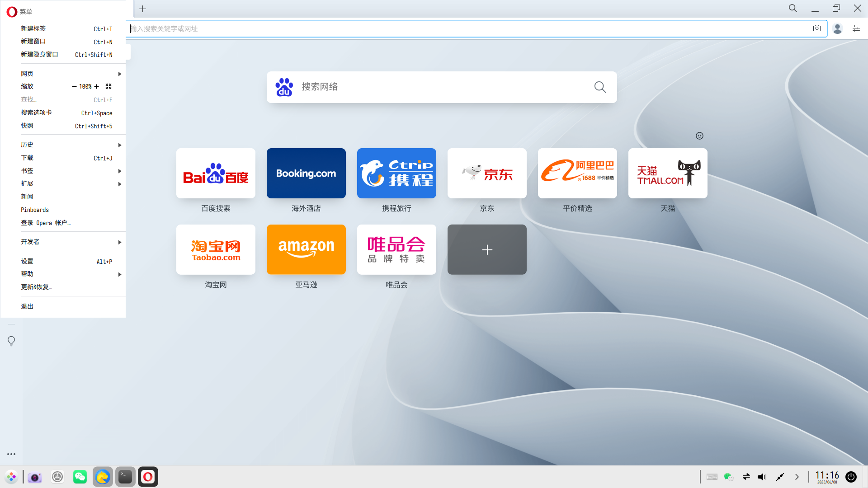Open the snapshot camera tool in address bar
Screen dimensions: 868x488
[816, 28]
